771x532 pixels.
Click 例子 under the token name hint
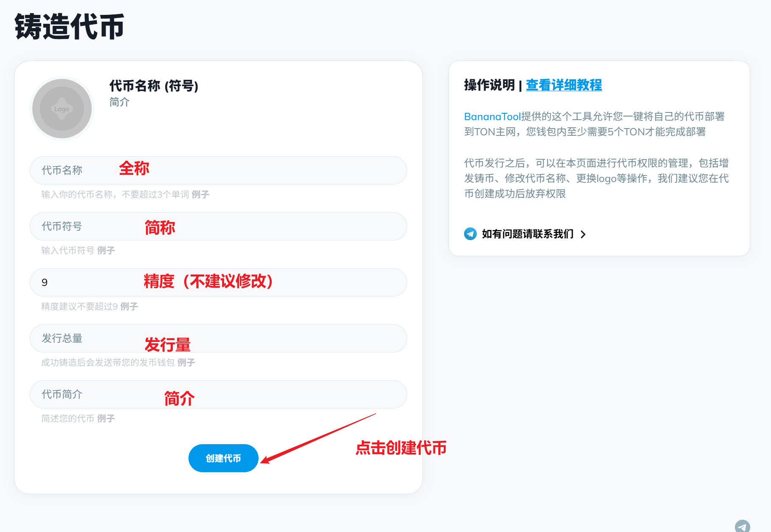point(200,195)
